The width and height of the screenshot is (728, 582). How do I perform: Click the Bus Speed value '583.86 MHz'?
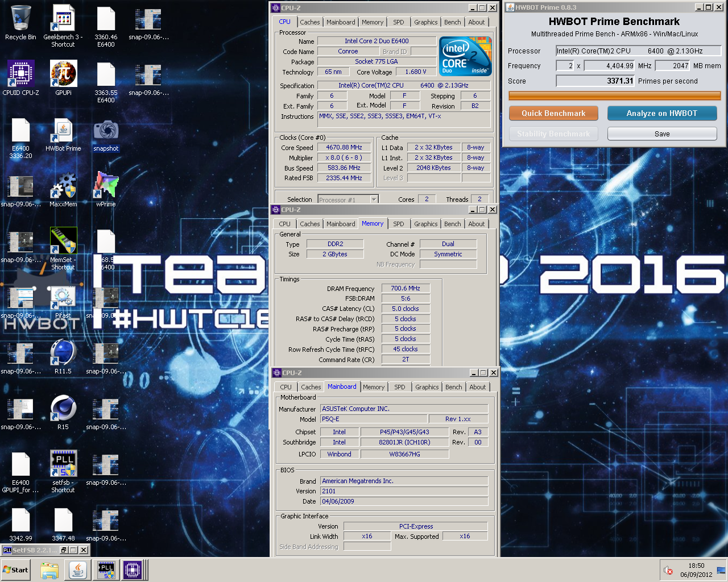pyautogui.click(x=344, y=168)
